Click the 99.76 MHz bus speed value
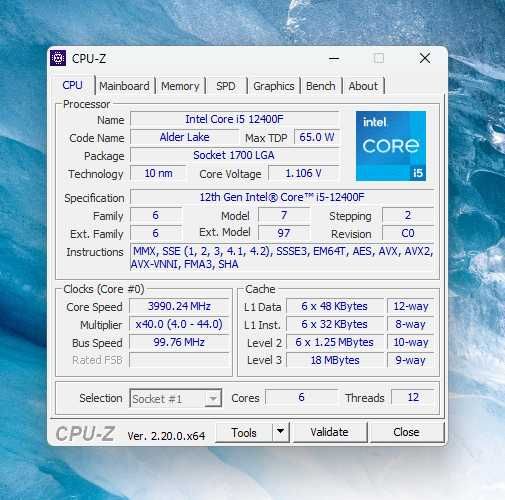Viewport: 505px width, 500px height. [x=179, y=342]
